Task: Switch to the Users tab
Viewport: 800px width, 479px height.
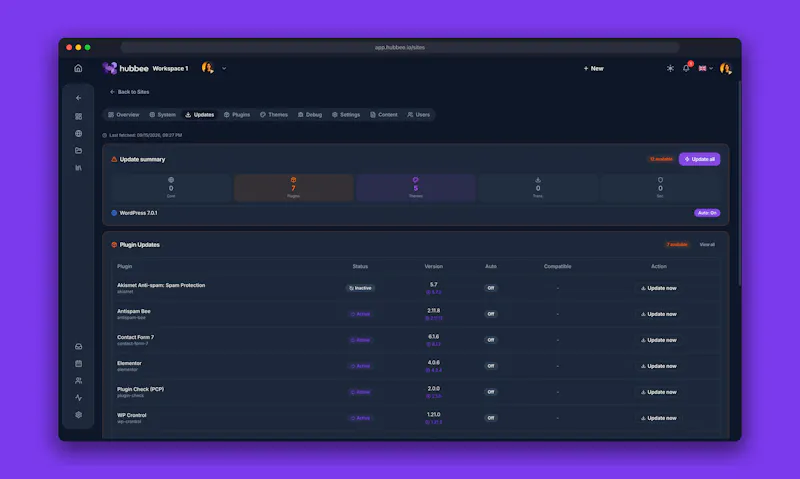Action: coord(419,115)
